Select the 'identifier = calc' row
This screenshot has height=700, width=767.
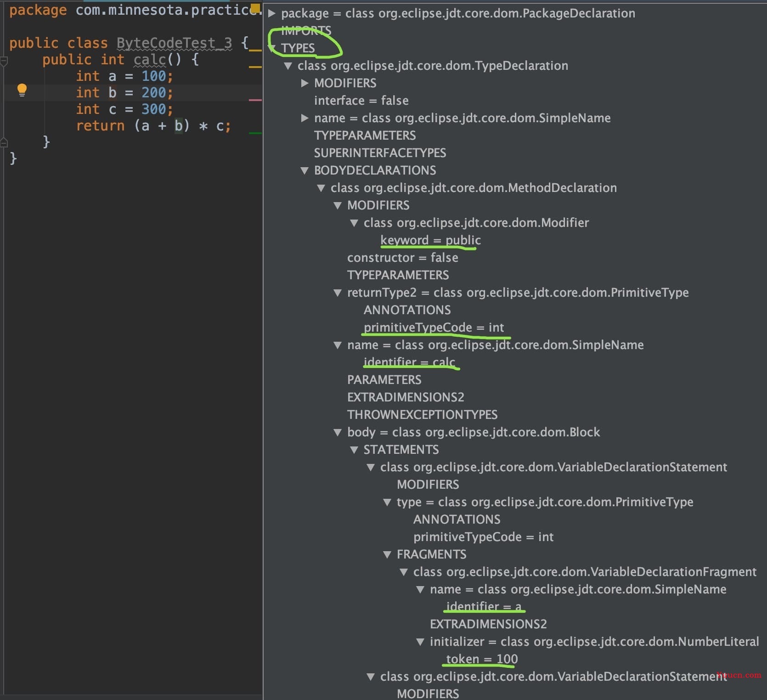[409, 362]
